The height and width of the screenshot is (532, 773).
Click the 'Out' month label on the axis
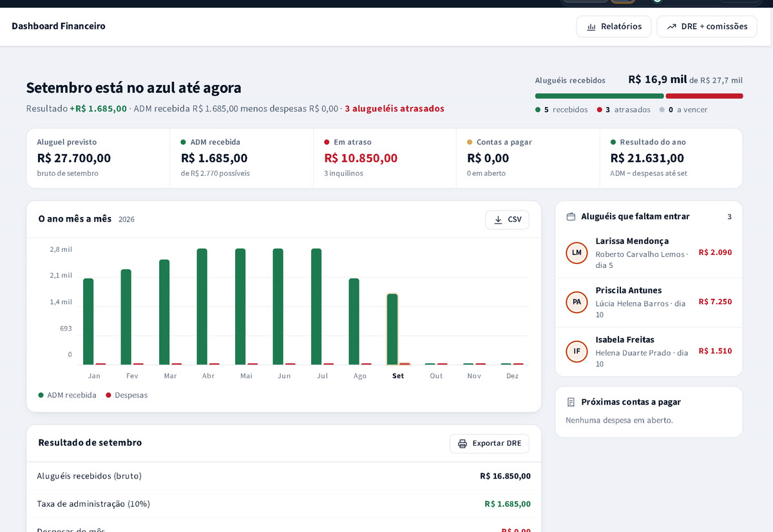pos(436,376)
